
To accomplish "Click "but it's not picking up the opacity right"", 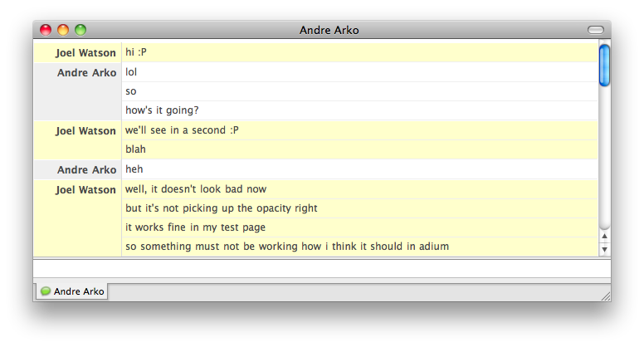I will (x=222, y=208).
